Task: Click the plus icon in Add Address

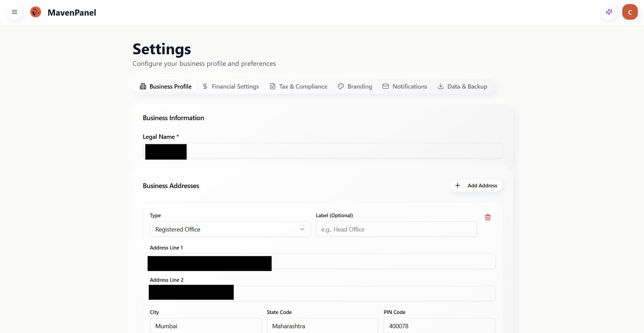Action: pos(458,185)
